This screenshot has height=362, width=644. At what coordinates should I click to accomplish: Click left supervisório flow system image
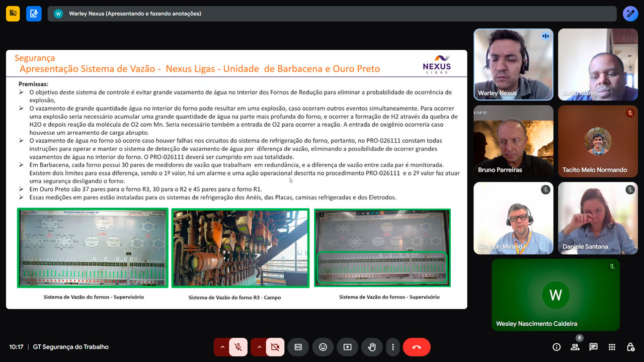[x=93, y=248]
